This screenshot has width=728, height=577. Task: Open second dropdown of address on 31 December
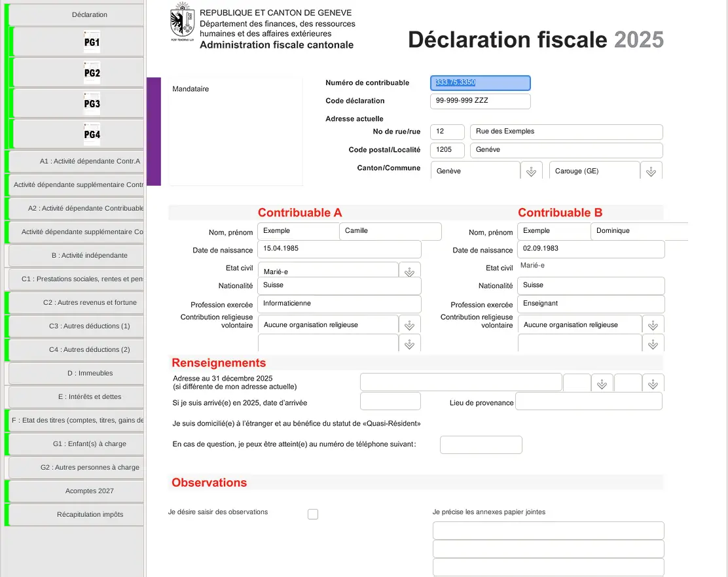[653, 383]
